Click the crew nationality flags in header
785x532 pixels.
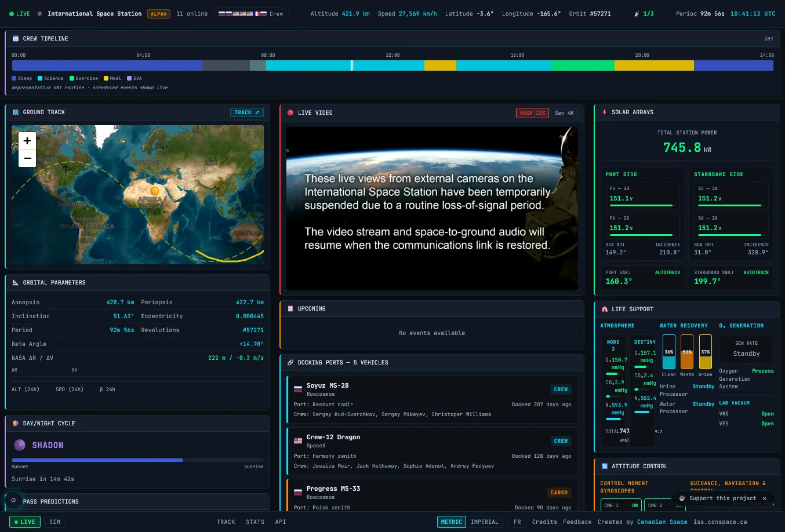pyautogui.click(x=242, y=13)
